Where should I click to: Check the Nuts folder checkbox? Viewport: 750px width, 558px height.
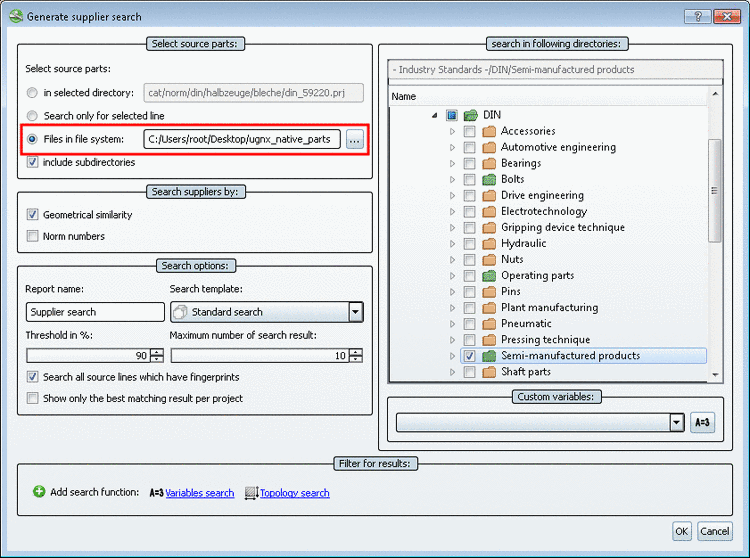(469, 260)
